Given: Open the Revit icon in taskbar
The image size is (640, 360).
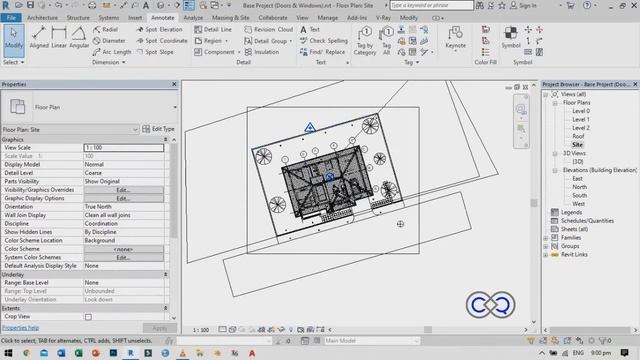Looking at the screenshot, I should coord(131,353).
